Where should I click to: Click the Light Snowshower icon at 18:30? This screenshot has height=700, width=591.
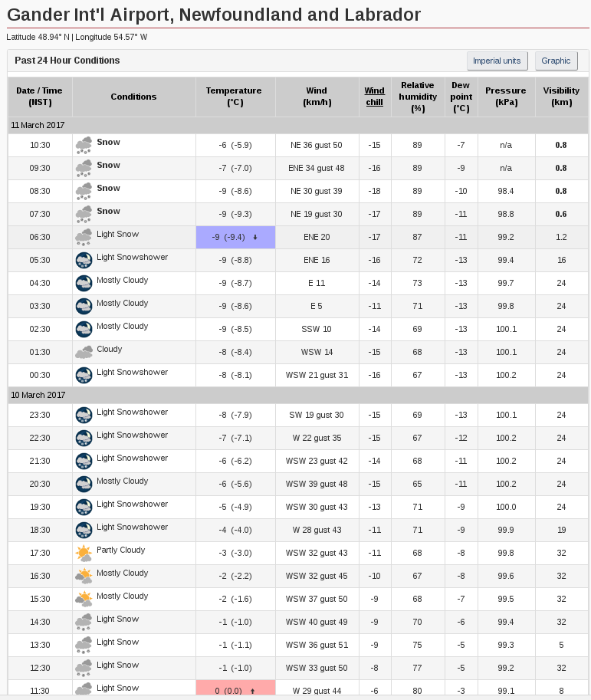pyautogui.click(x=84, y=531)
